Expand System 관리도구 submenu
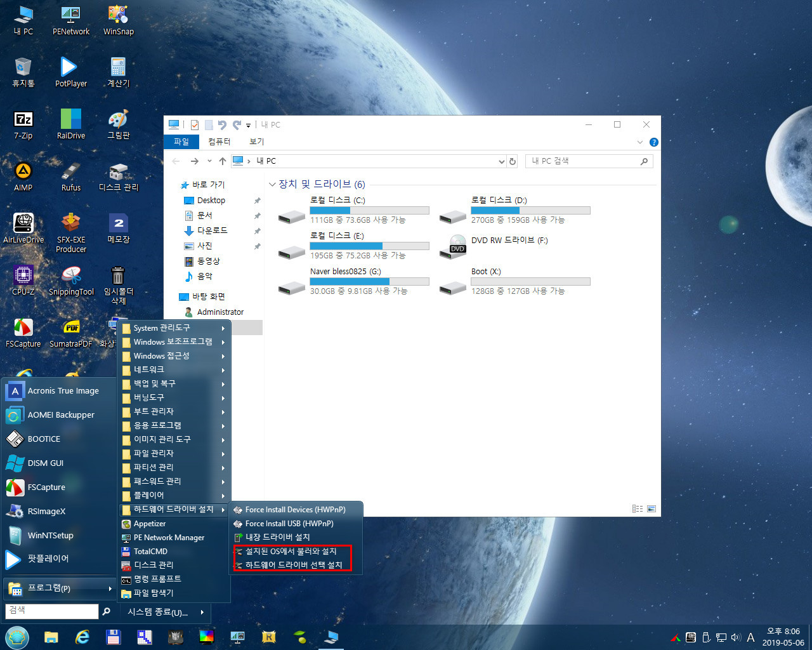 pos(174,328)
